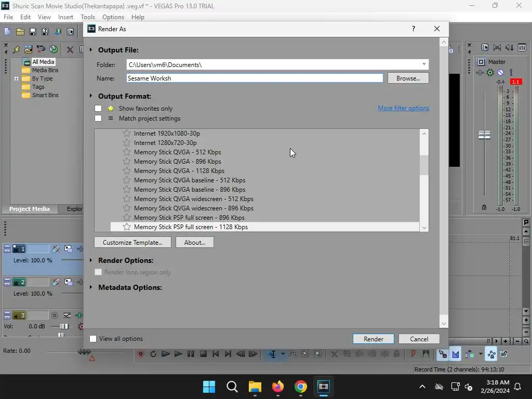Viewport: 532px width, 399px height.
Task: Click the Extract Audio from CD icon
Action: click(x=54, y=49)
